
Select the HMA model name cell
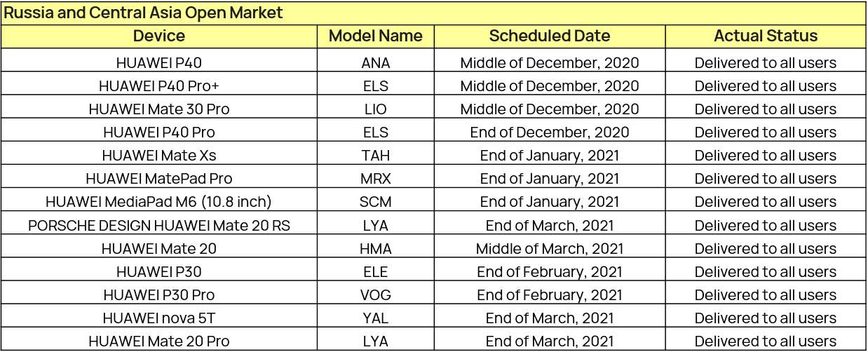376,248
